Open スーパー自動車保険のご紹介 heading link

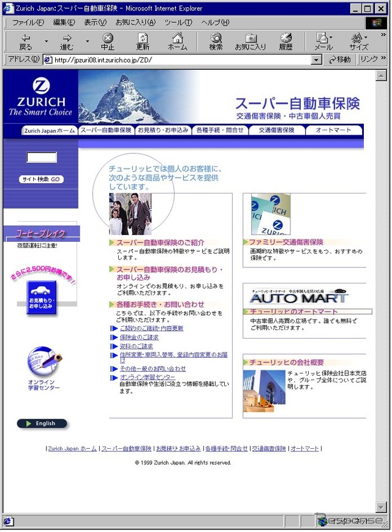(x=160, y=242)
